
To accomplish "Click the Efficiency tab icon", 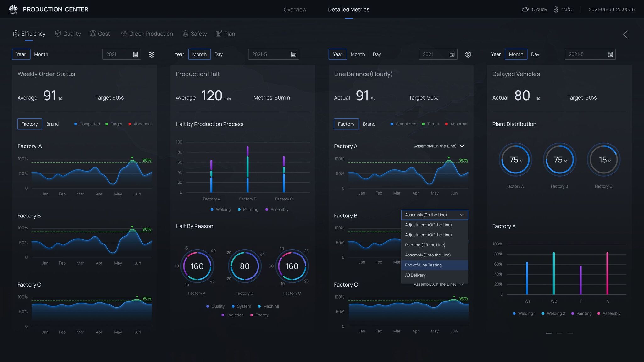I will coord(16,33).
